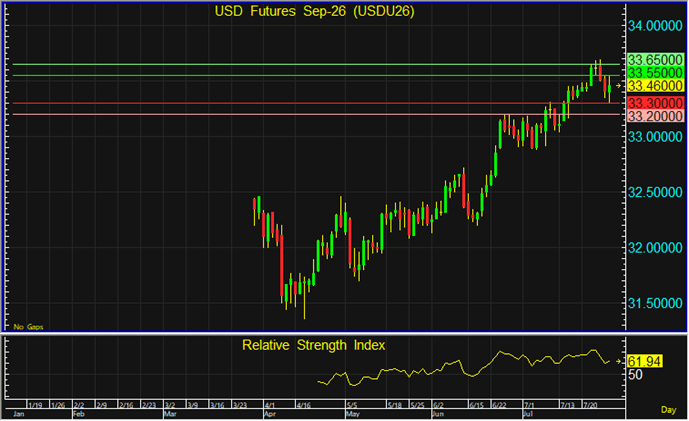
Task: Select the 2/23 date label
Action: click(149, 405)
